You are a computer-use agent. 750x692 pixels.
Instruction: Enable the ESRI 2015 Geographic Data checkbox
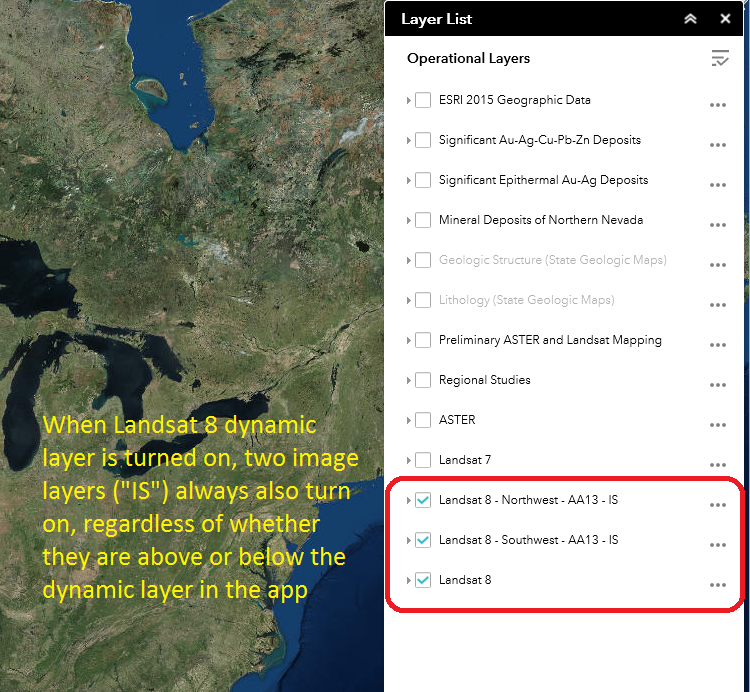coord(423,100)
